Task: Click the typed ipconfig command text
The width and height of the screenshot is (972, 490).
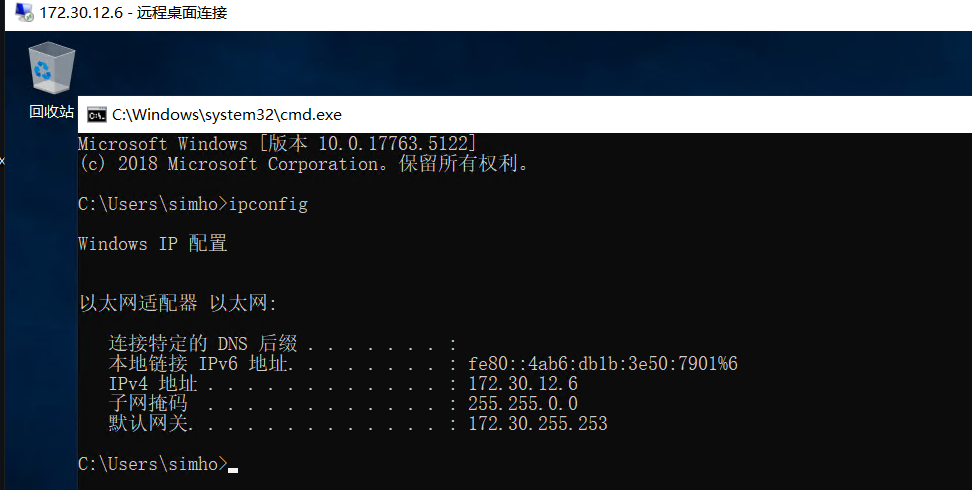Action: pyautogui.click(x=268, y=204)
